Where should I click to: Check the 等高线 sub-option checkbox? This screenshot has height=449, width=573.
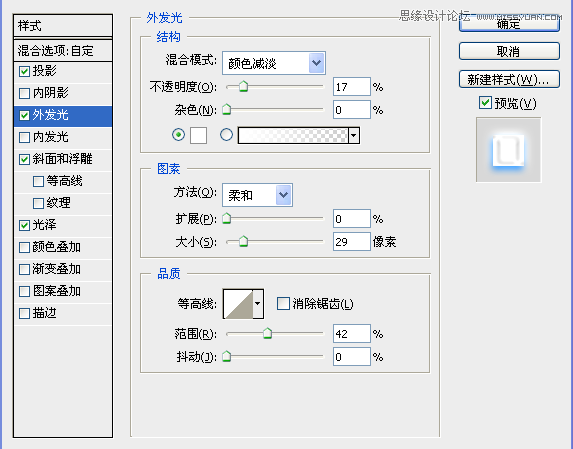pyautogui.click(x=38, y=181)
